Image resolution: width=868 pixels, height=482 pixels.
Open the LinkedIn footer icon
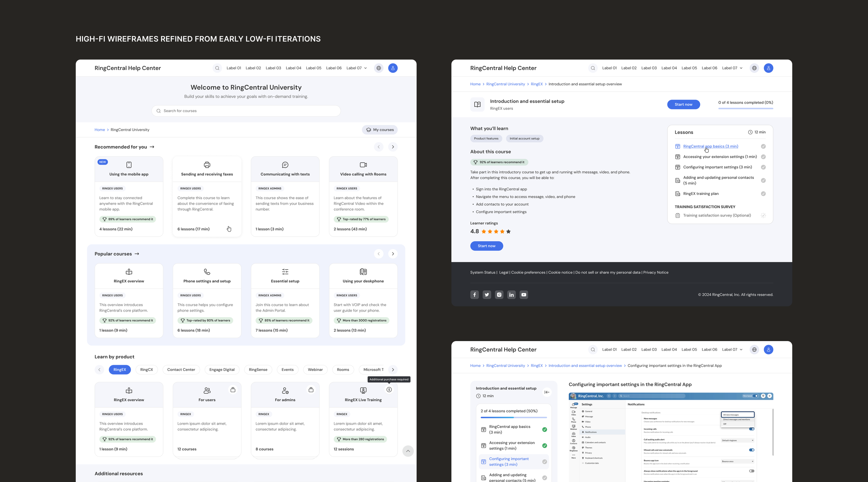click(511, 295)
